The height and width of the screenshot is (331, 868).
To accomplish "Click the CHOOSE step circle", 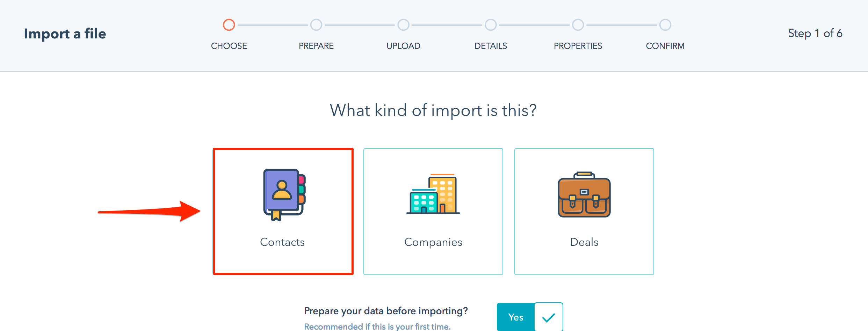I will click(x=229, y=25).
